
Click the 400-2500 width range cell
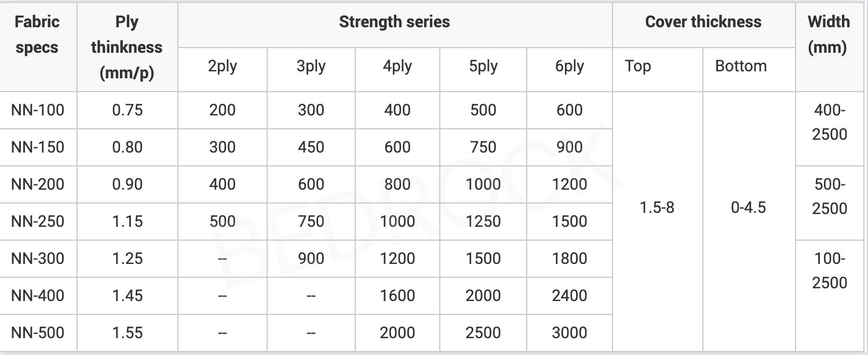pyautogui.click(x=830, y=122)
